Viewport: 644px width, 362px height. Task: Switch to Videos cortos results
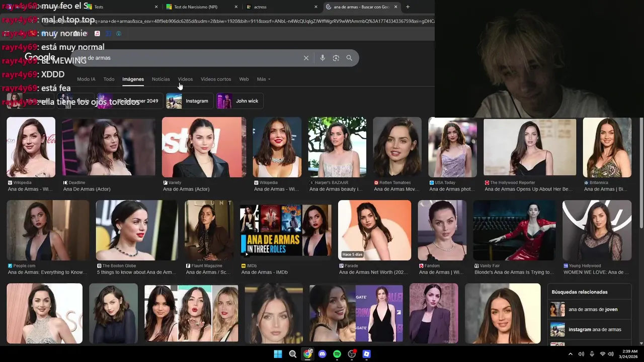pyautogui.click(x=216, y=79)
